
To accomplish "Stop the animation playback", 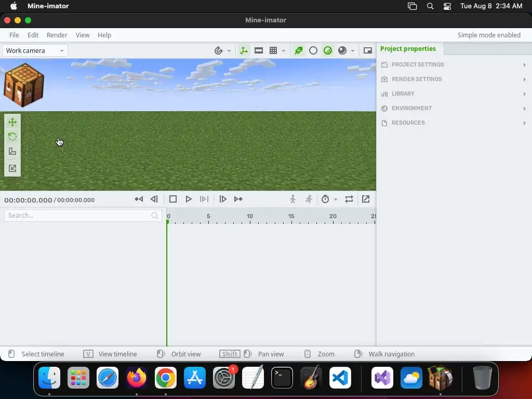I will point(173,199).
